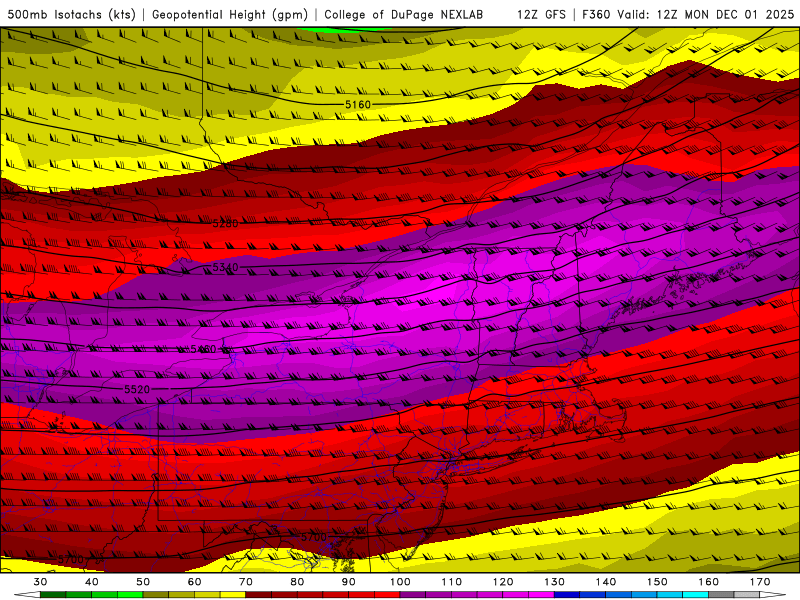Image resolution: width=800 pixels, height=600 pixels.
Task: Click the 5280 height contour label
Action: 225,223
